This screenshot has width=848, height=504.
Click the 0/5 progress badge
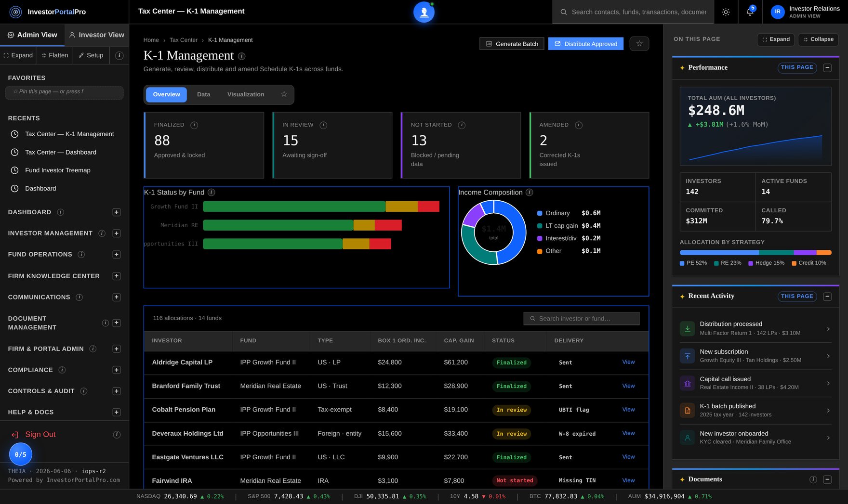point(21,454)
